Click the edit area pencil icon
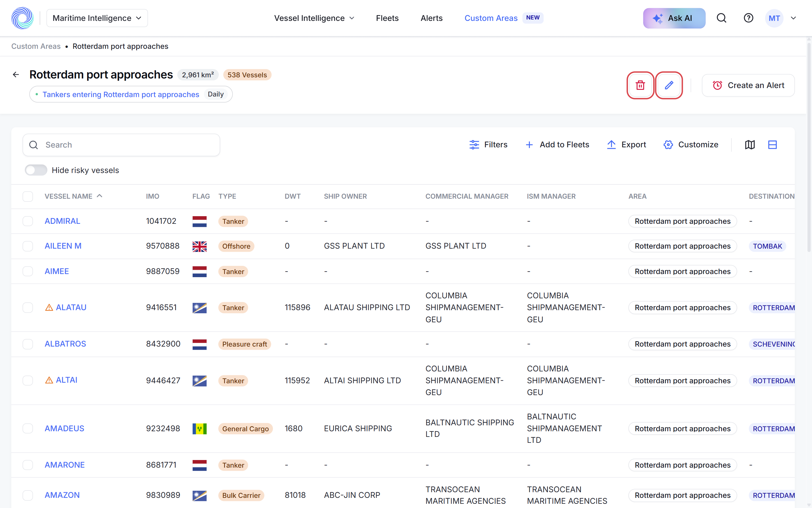Image resolution: width=812 pixels, height=508 pixels. [669, 85]
